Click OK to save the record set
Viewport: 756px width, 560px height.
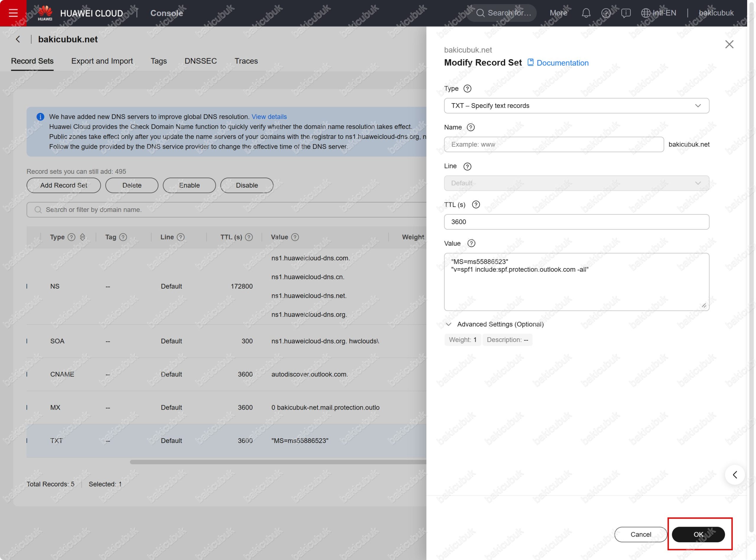698,534
